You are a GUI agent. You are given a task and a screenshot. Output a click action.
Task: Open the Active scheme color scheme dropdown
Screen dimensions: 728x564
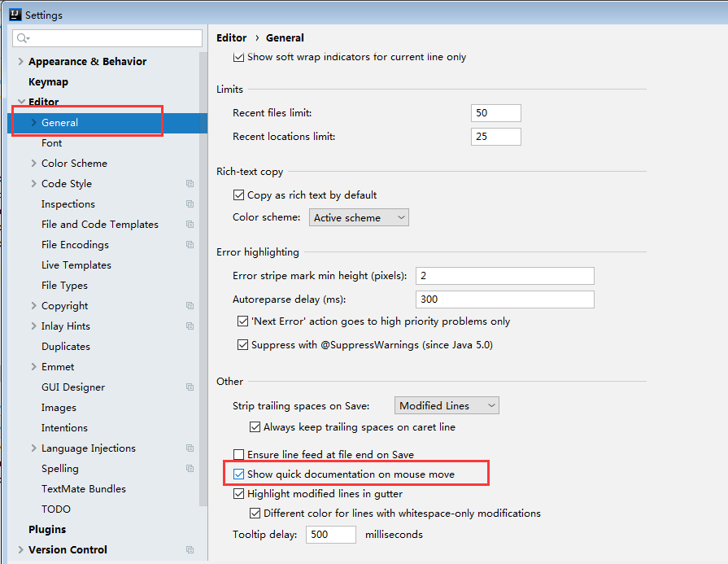point(359,218)
